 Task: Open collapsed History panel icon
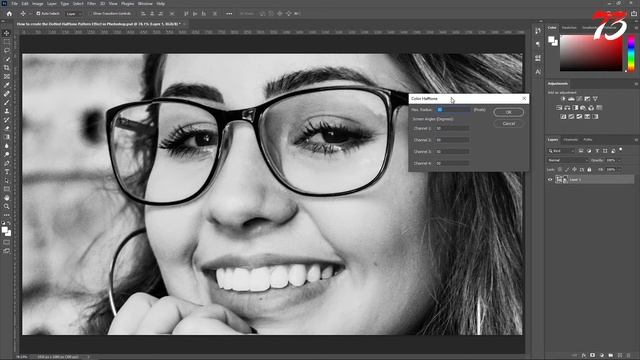tap(538, 31)
